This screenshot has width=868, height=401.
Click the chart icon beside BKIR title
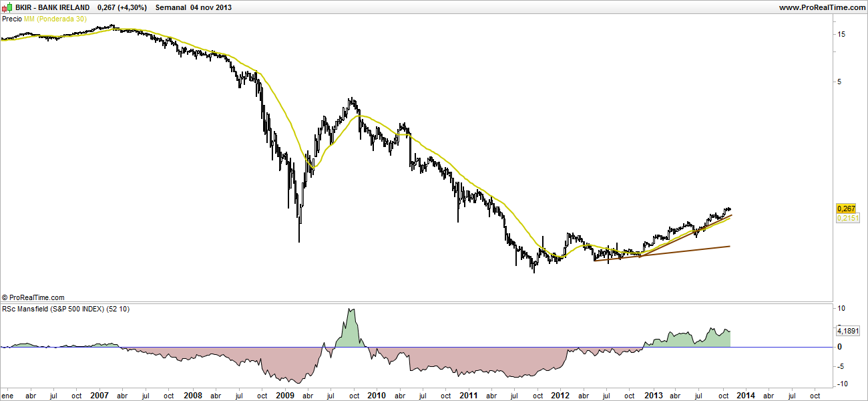pos(7,7)
